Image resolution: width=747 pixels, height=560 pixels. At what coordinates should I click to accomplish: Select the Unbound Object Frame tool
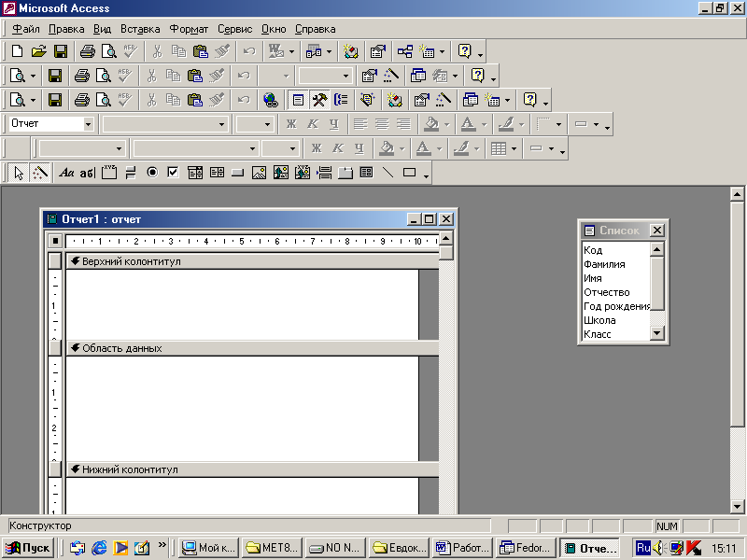(x=281, y=173)
